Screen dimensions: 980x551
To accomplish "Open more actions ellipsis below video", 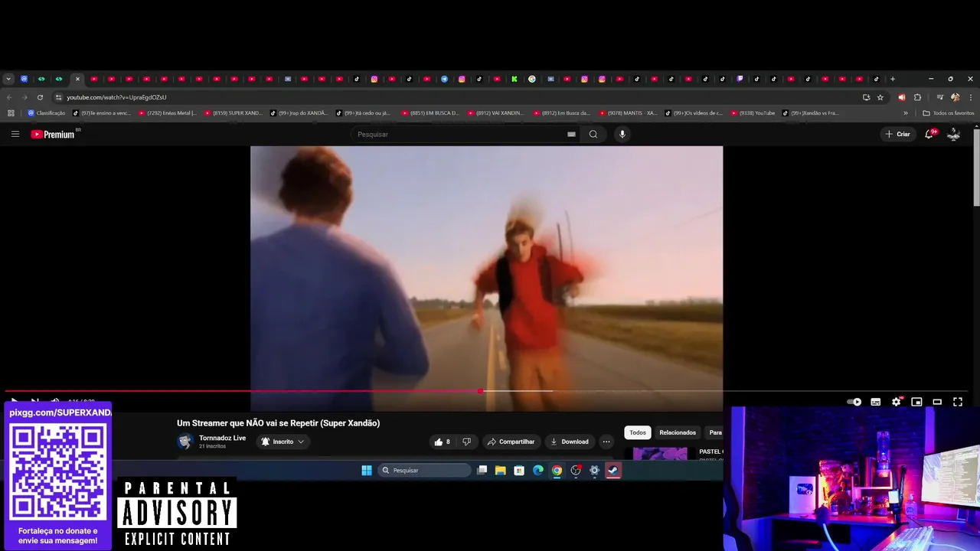I will (606, 442).
